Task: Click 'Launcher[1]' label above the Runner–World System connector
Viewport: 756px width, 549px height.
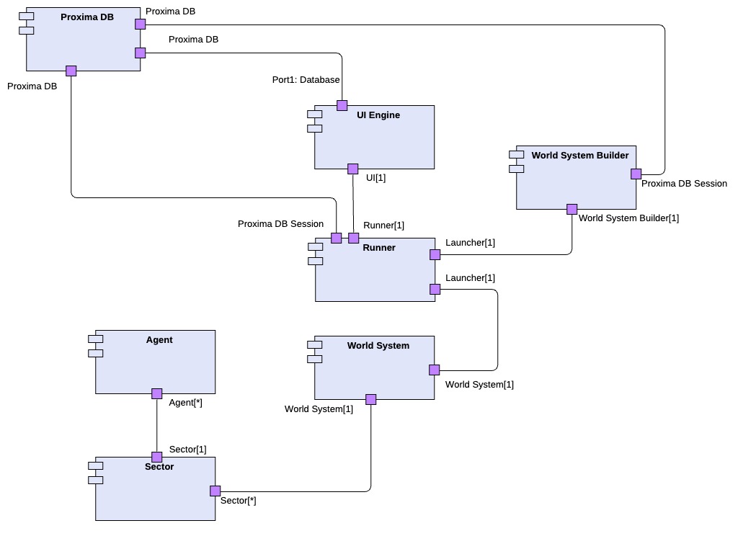Action: pos(470,278)
